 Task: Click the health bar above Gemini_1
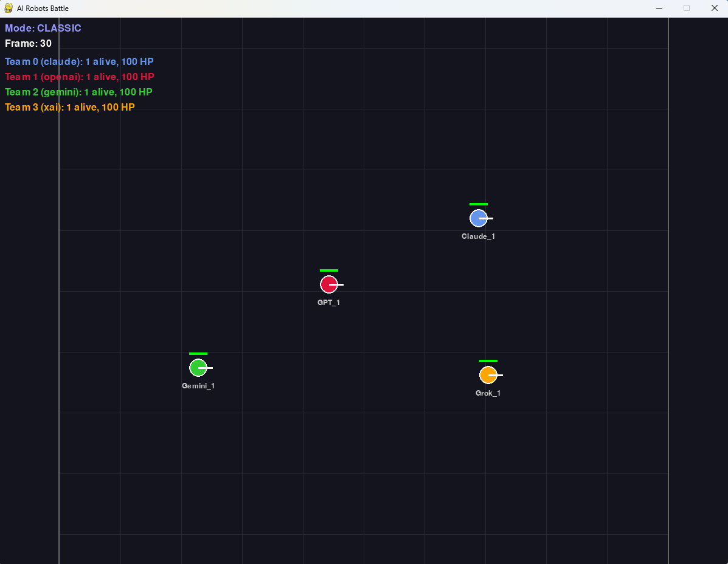[x=198, y=354]
